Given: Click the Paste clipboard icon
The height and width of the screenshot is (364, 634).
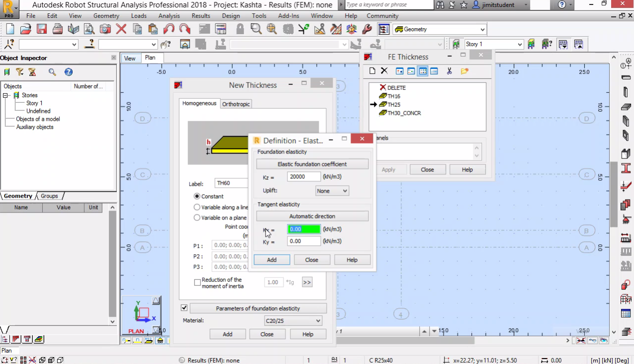Looking at the screenshot, I should (153, 29).
